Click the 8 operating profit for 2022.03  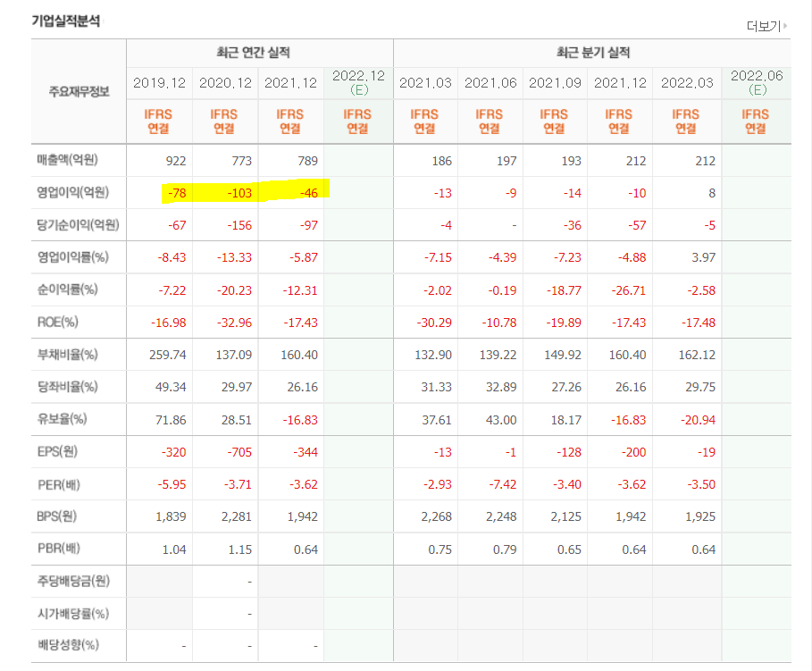[x=712, y=193]
